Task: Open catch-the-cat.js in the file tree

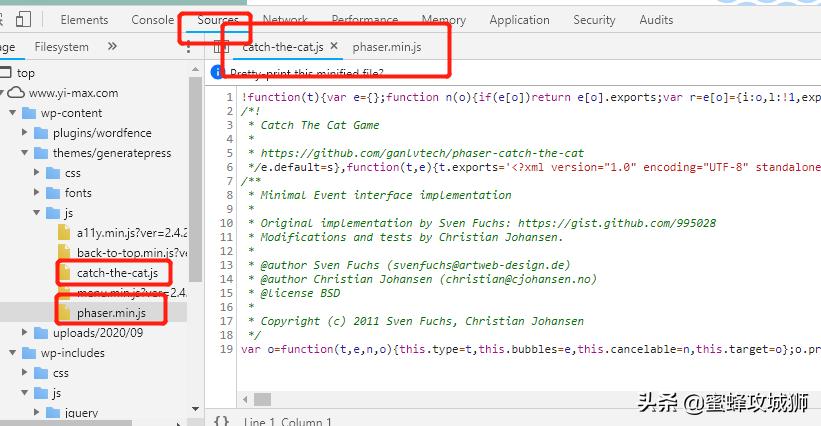Action: 117,273
